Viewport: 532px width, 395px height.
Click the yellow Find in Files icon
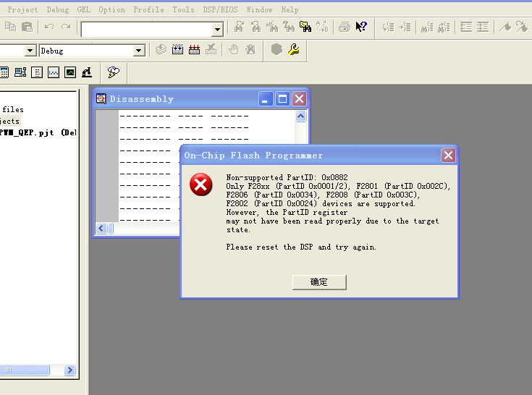pos(305,27)
